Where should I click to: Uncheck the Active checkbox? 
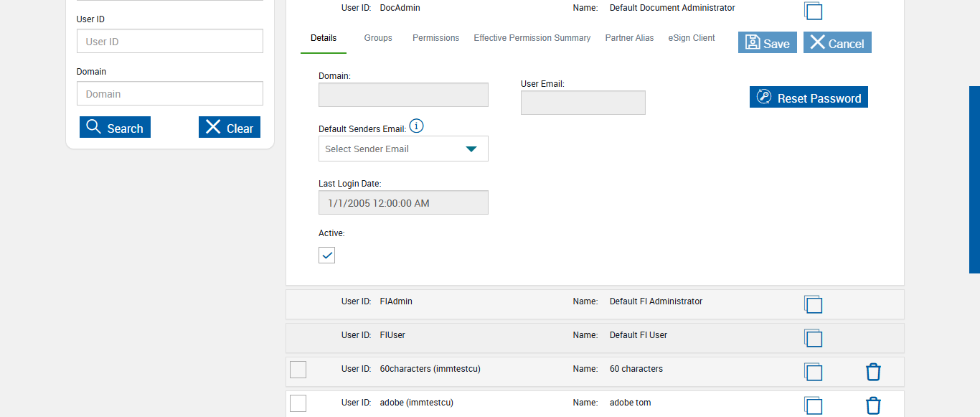(x=327, y=256)
